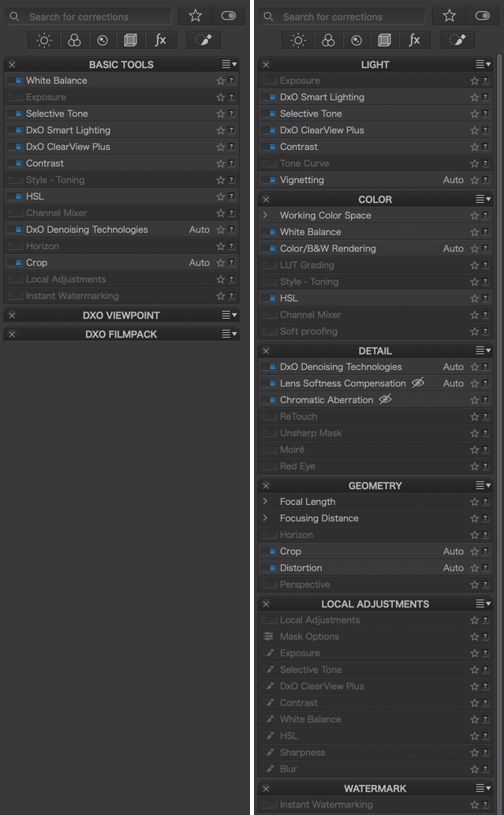
Task: Open Detail palette menu dropdown
Action: coord(483,351)
